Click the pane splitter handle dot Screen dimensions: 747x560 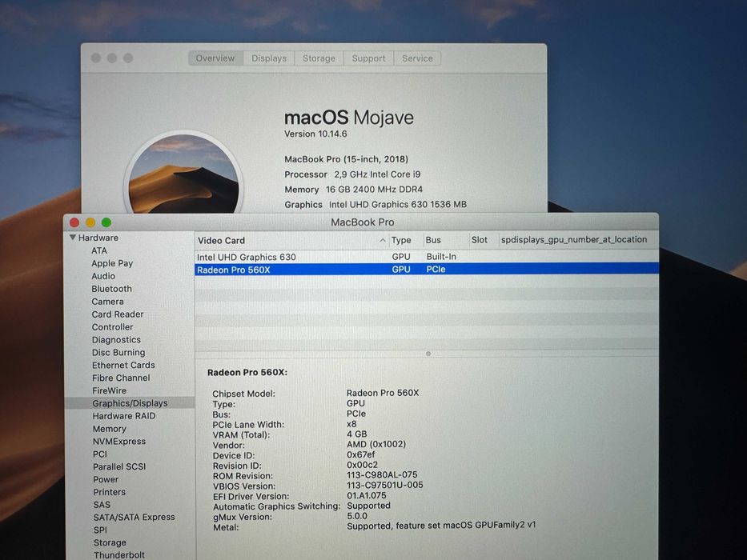pos(428,354)
